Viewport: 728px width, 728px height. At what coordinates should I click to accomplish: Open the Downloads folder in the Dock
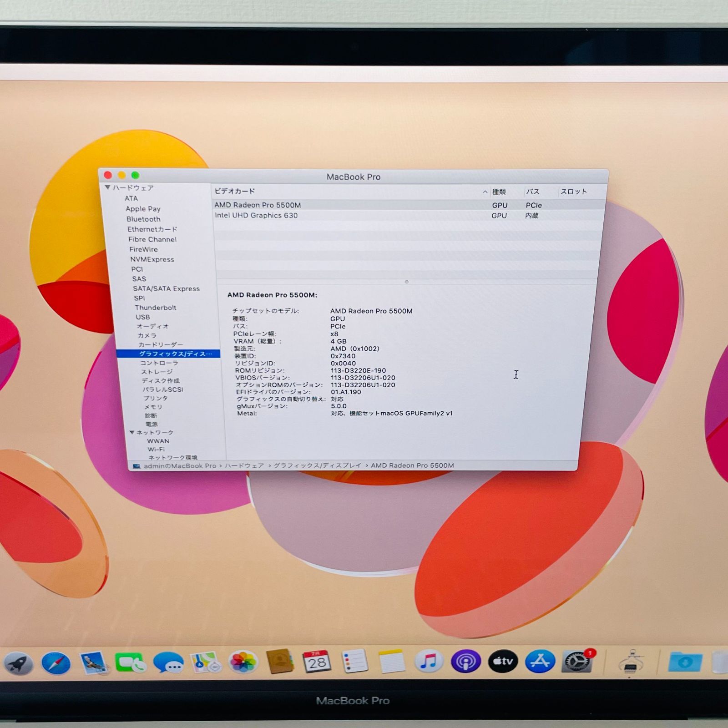(685, 662)
